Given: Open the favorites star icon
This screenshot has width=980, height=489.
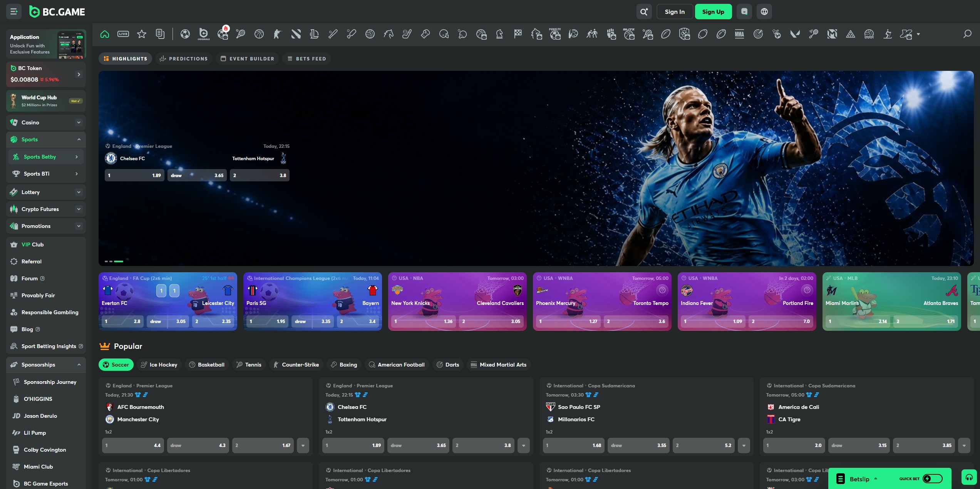Looking at the screenshot, I should 142,34.
